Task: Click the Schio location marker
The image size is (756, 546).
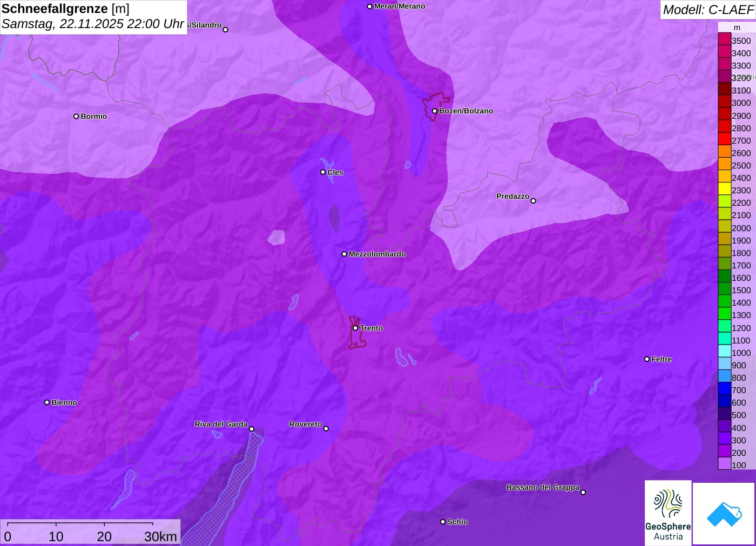Action: click(x=443, y=522)
